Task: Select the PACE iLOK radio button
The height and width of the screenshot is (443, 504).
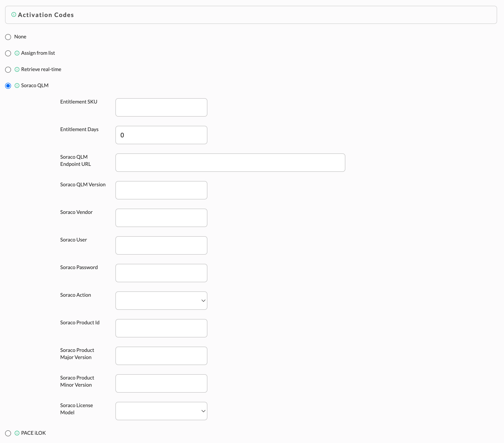Action: pos(8,433)
